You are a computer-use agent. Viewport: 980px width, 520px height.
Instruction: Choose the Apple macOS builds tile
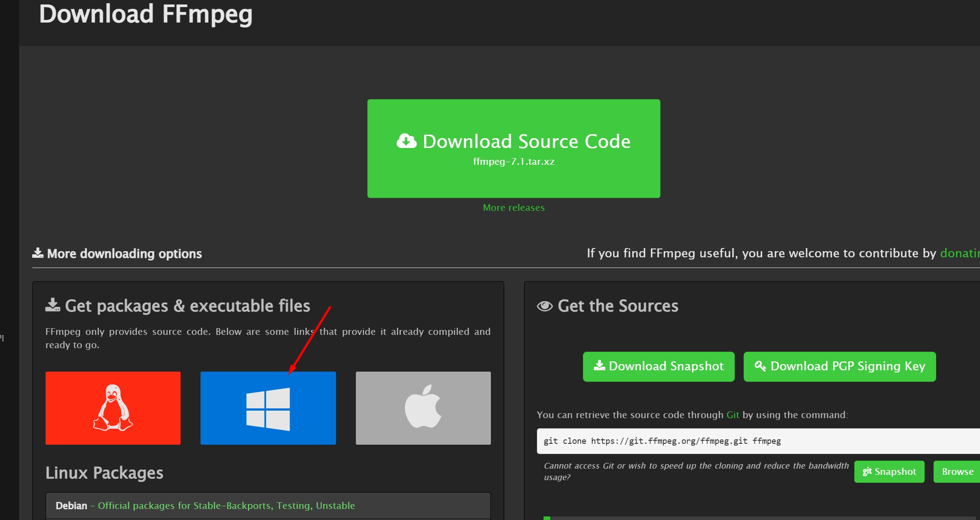(x=423, y=408)
